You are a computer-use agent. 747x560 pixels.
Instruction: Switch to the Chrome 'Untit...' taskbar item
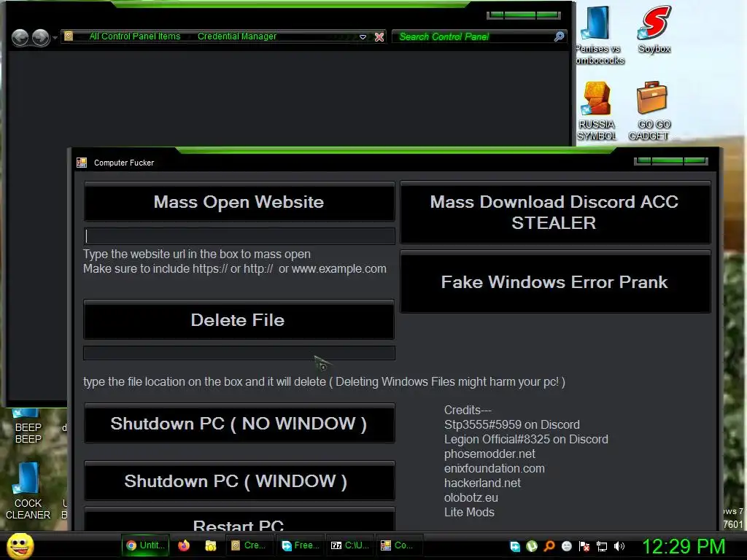(145, 545)
